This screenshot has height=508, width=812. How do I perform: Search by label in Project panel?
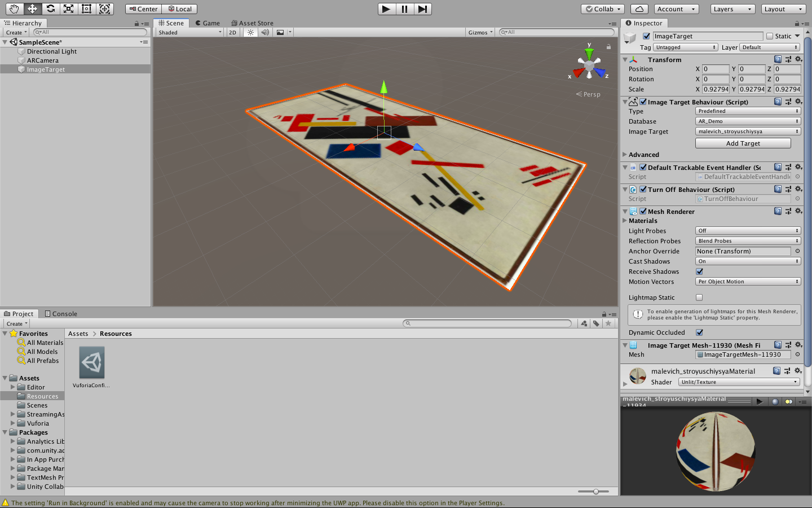click(x=596, y=323)
